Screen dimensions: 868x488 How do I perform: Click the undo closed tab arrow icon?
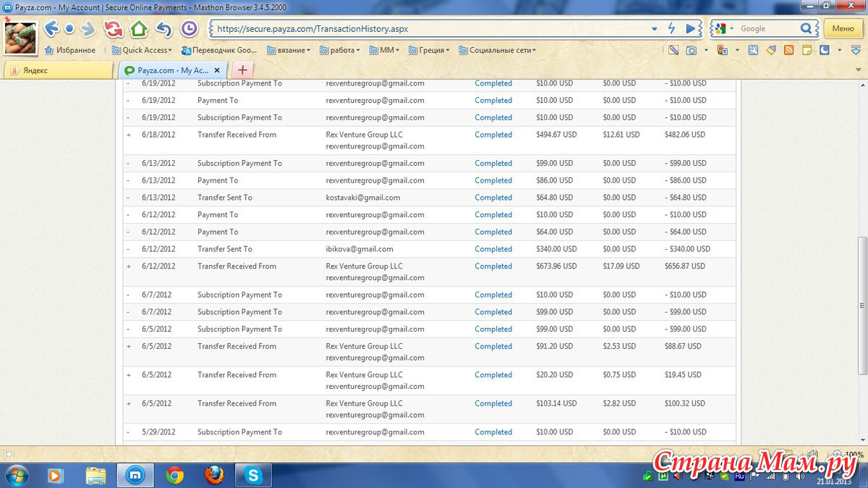[x=164, y=29]
